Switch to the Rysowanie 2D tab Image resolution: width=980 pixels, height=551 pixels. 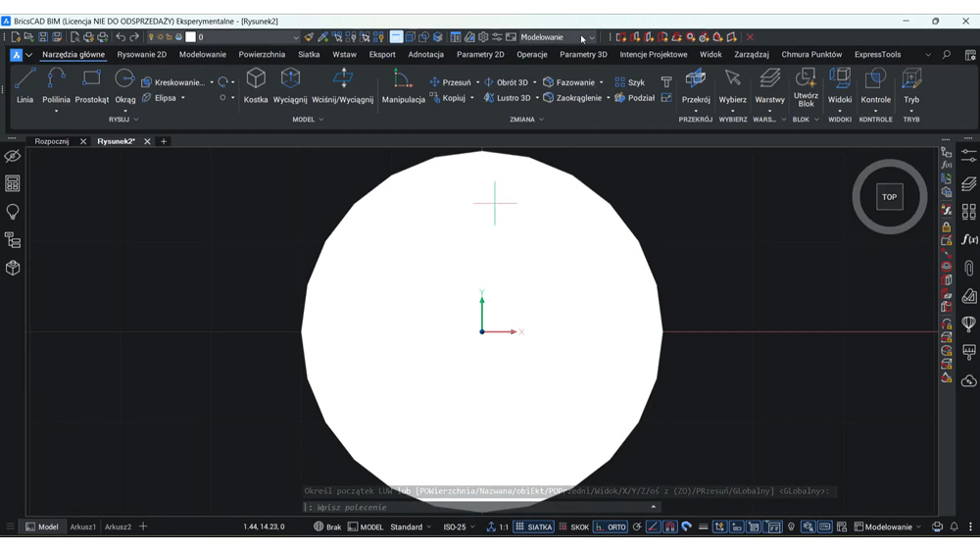point(142,54)
